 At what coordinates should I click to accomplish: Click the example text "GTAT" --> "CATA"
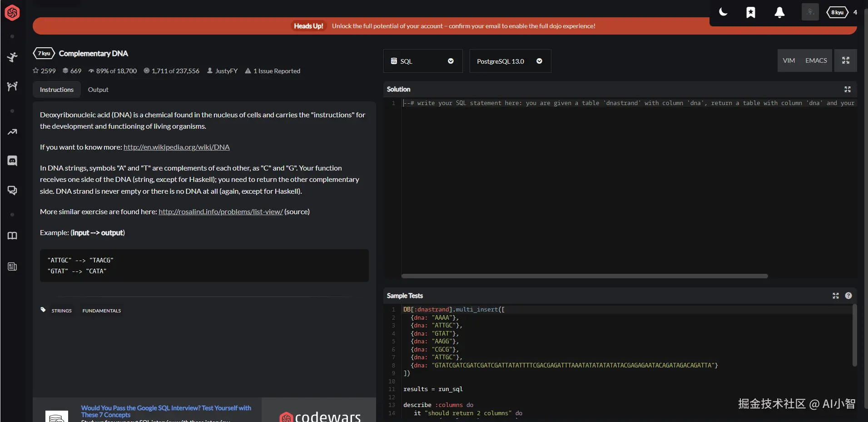[x=77, y=271]
